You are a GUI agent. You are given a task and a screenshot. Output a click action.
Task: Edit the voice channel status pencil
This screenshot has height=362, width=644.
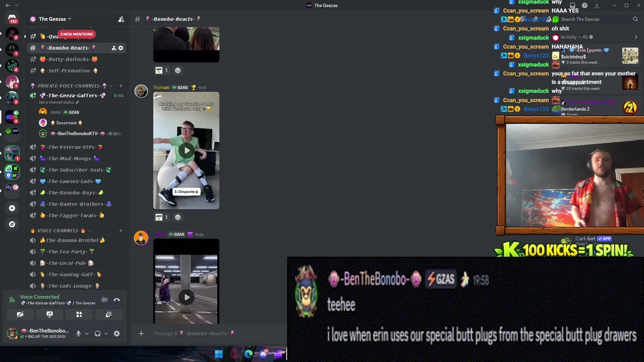click(77, 103)
